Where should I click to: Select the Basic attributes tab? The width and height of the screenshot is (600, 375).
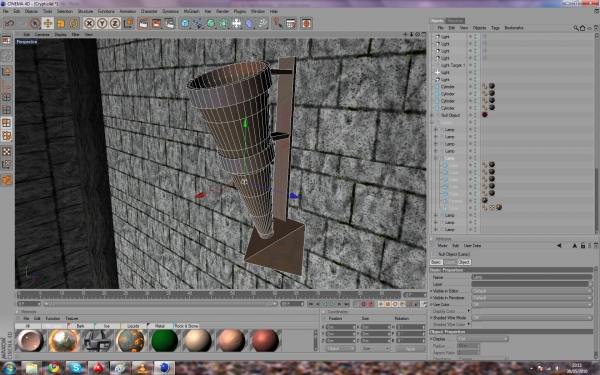tap(436, 262)
